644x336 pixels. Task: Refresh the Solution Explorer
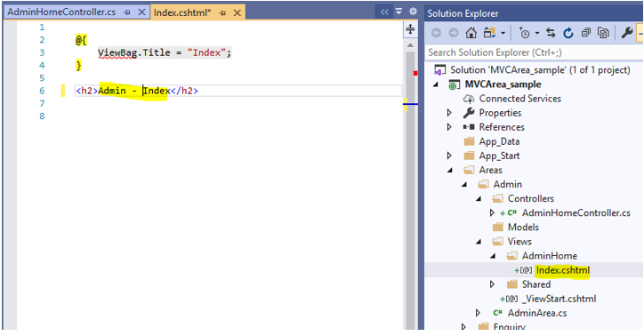[568, 33]
